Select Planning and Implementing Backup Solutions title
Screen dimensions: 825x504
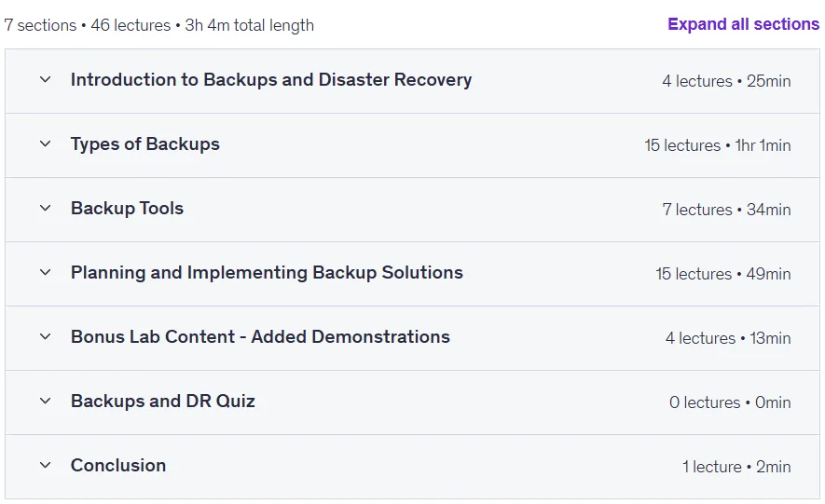pyautogui.click(x=267, y=273)
